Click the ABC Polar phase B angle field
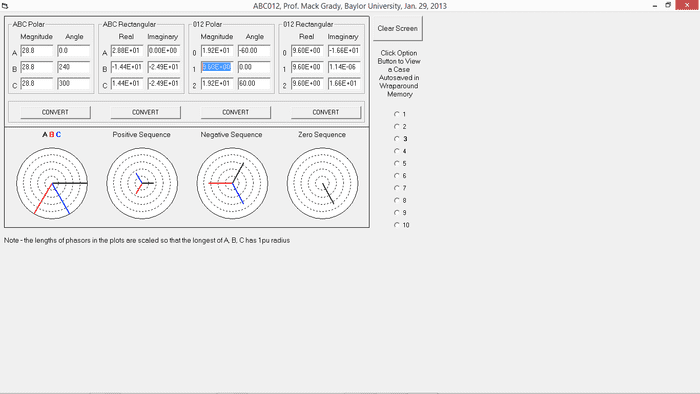700x394 pixels. coord(73,67)
